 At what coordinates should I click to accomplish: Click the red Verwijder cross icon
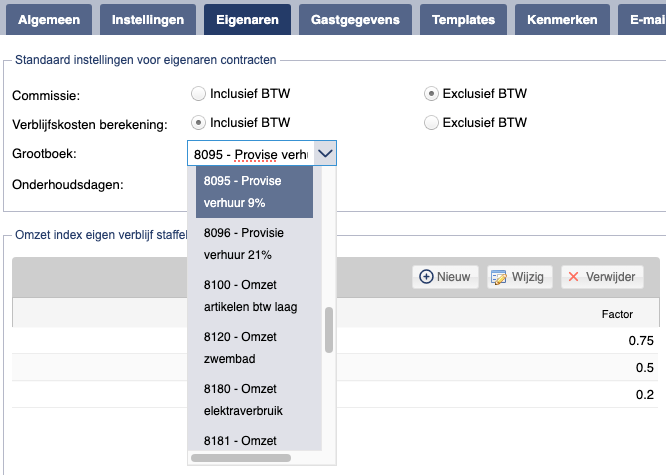573,277
